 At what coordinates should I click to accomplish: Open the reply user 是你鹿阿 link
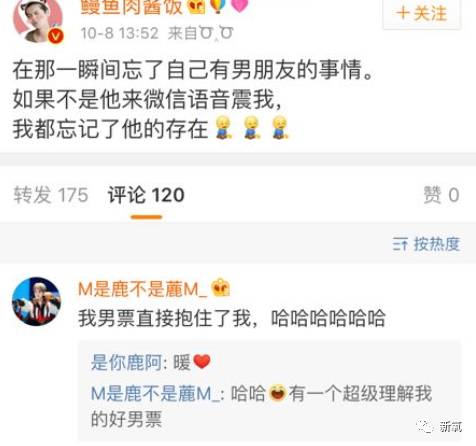126,362
